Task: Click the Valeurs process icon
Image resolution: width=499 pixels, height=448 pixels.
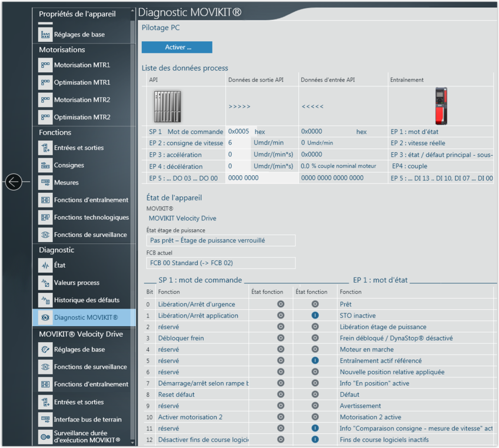Action: 45,283
